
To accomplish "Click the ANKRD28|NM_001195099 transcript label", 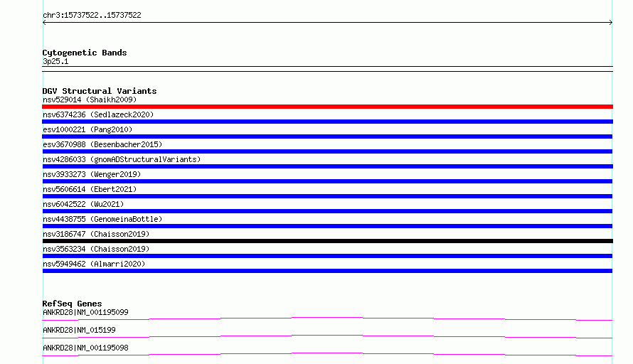I will [85, 312].
